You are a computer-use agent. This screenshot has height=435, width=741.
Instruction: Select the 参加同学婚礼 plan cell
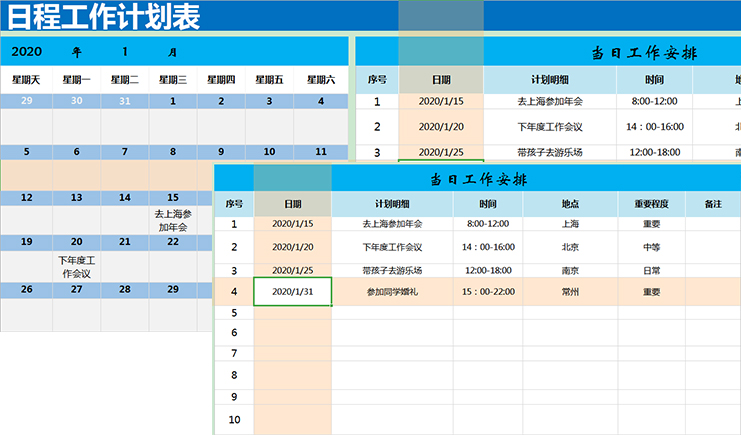pyautogui.click(x=392, y=292)
